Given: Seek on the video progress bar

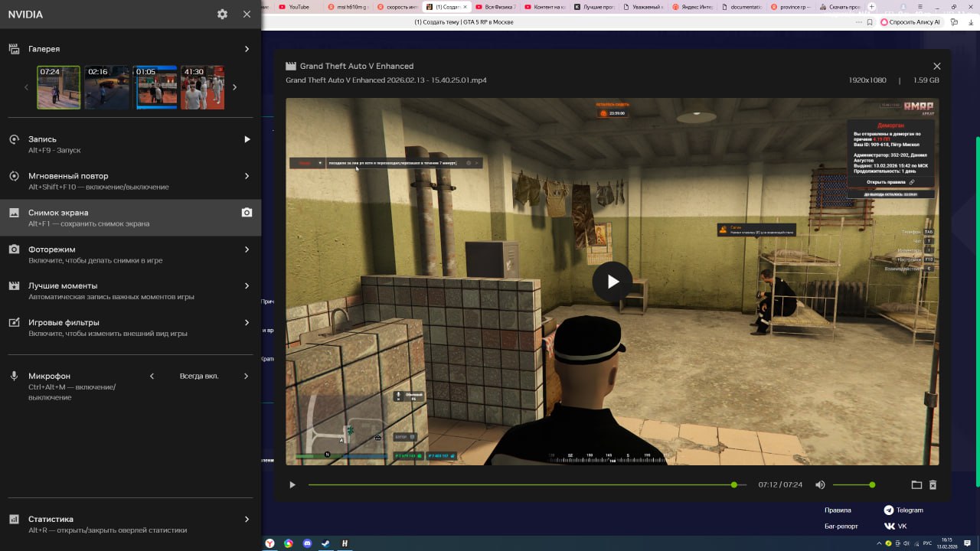Looking at the screenshot, I should [x=527, y=484].
